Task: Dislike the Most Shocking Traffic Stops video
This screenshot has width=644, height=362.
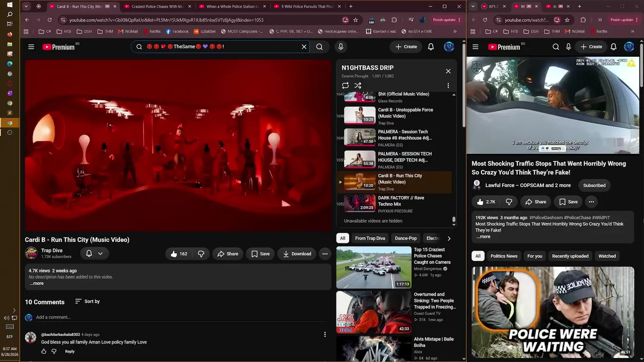Action: pyautogui.click(x=509, y=202)
